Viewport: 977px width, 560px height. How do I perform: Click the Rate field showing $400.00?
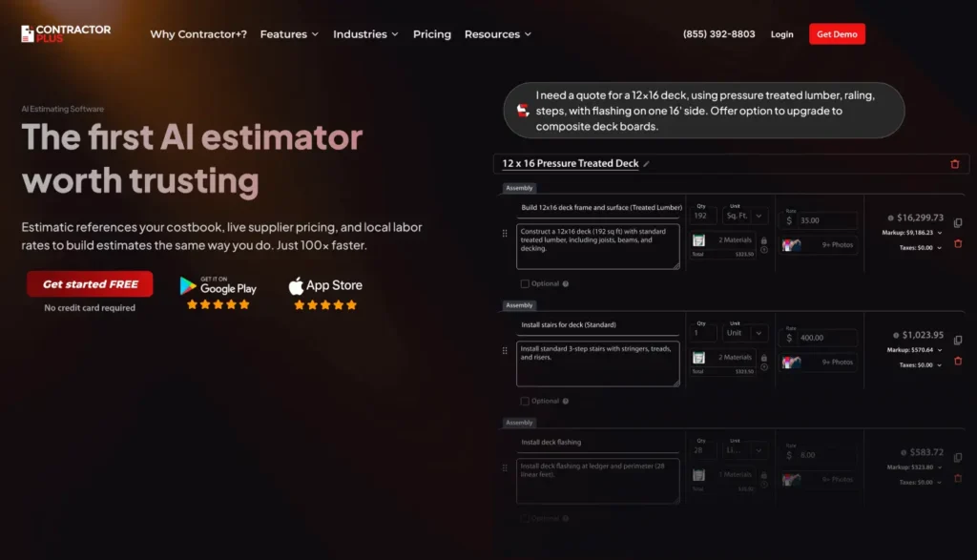(826, 338)
